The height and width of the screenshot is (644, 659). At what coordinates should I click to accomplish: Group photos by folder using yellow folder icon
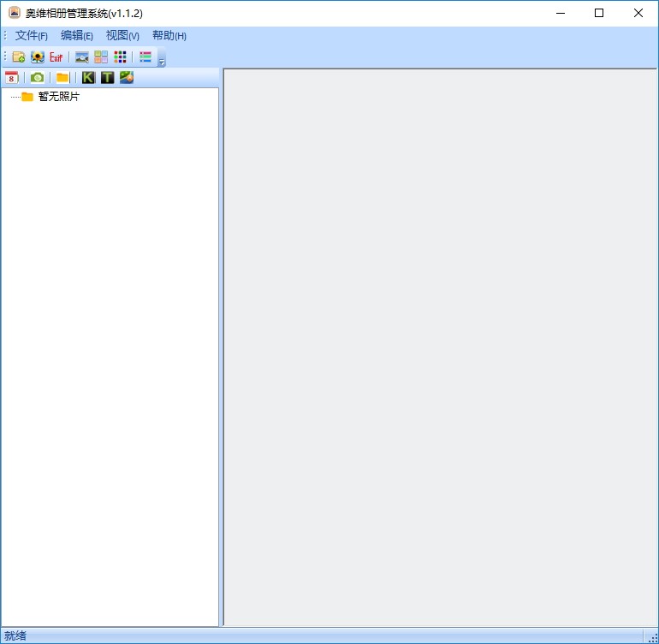tap(62, 77)
